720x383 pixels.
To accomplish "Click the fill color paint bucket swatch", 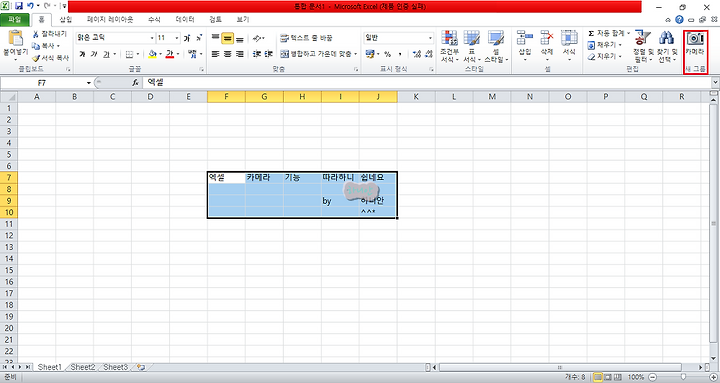I will click(x=152, y=54).
